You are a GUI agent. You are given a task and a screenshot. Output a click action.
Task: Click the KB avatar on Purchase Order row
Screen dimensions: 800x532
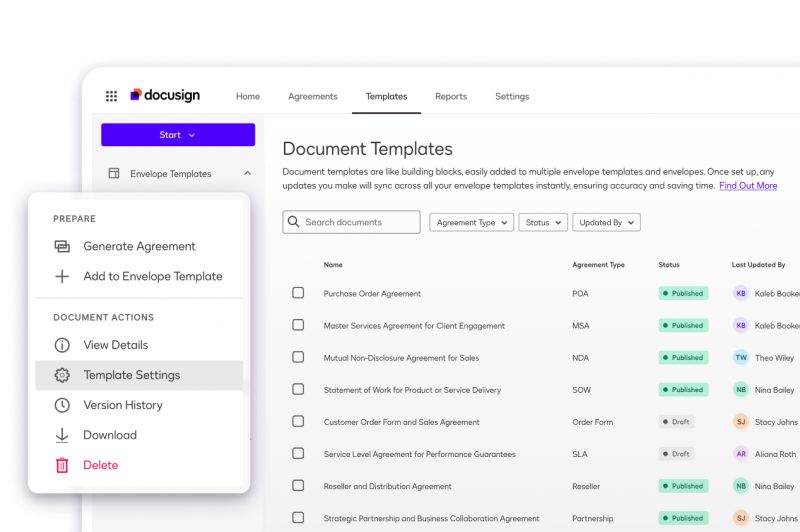click(741, 293)
